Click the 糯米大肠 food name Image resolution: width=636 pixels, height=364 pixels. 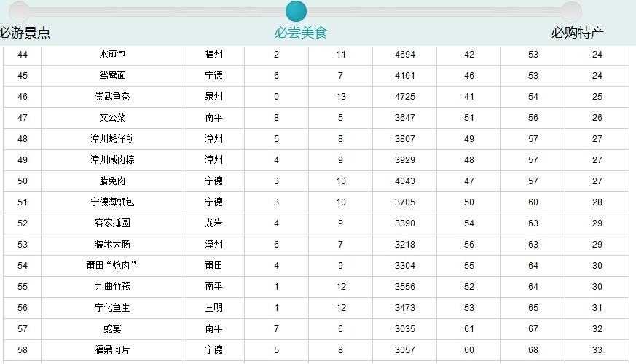[x=112, y=245]
